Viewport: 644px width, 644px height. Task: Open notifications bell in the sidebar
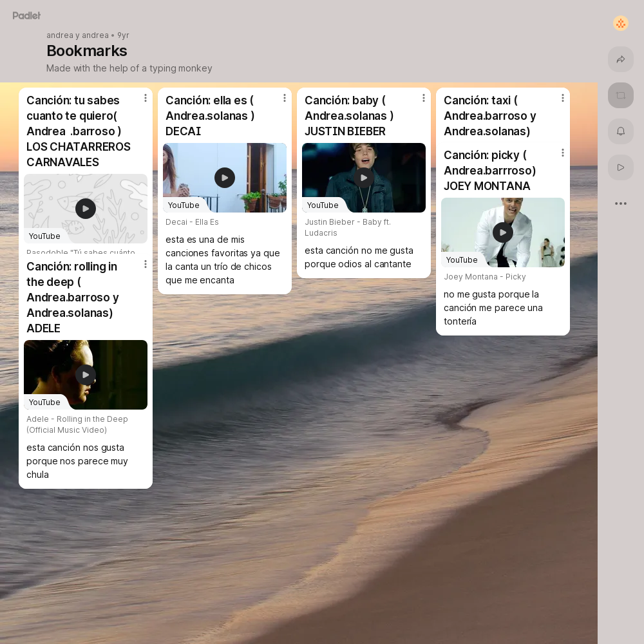(x=621, y=131)
